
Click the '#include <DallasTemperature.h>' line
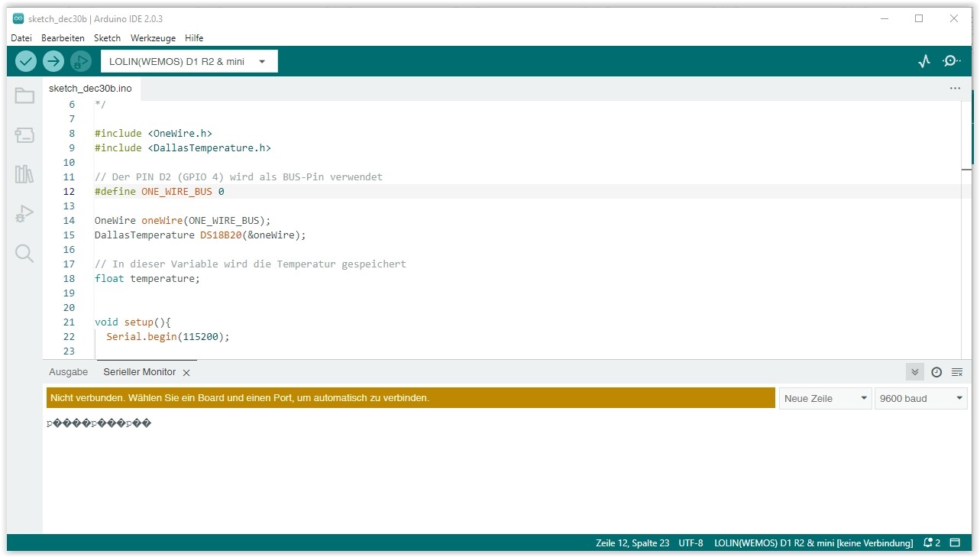pyautogui.click(x=183, y=147)
